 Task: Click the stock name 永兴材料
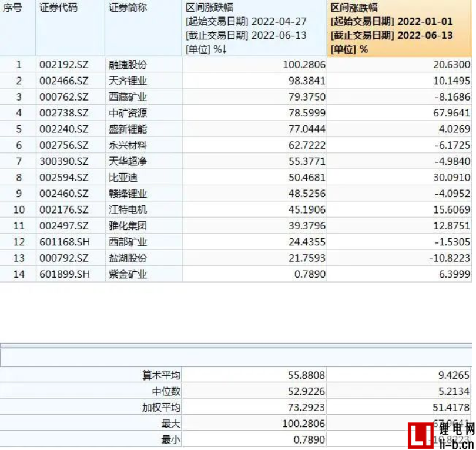tap(128, 145)
